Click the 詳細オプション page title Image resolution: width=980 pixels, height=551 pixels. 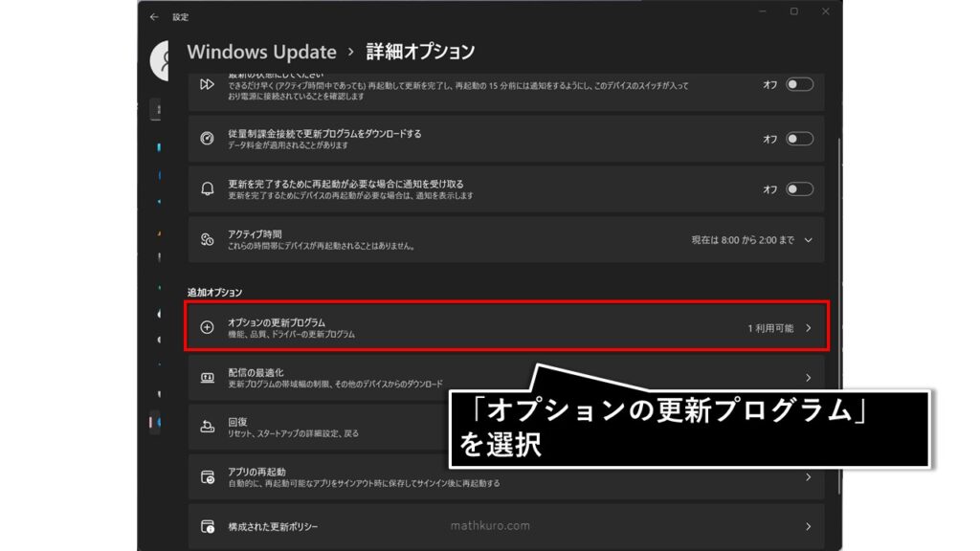tap(420, 52)
